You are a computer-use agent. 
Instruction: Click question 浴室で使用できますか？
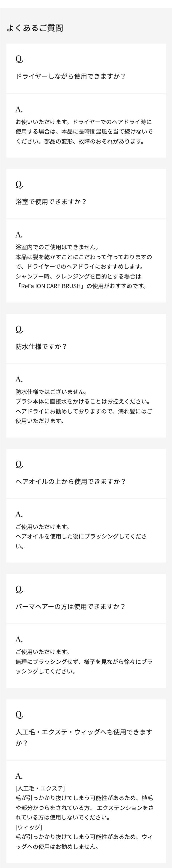[x=51, y=201]
